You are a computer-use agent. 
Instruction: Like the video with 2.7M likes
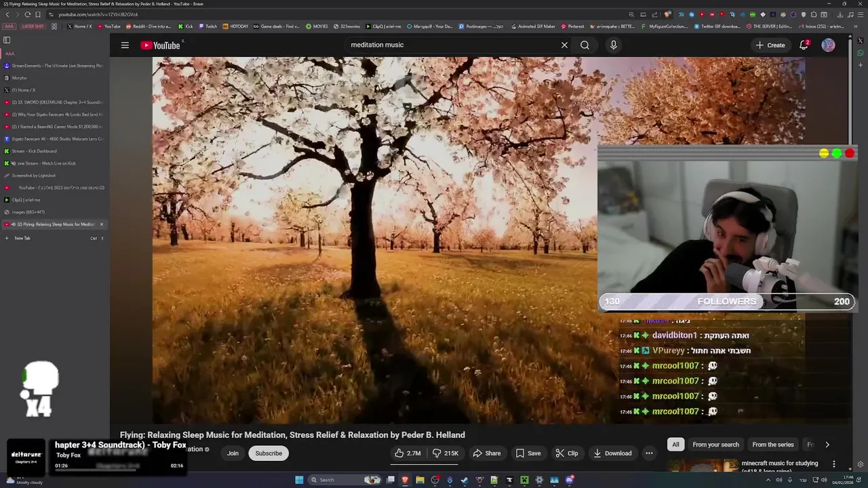[x=408, y=453]
